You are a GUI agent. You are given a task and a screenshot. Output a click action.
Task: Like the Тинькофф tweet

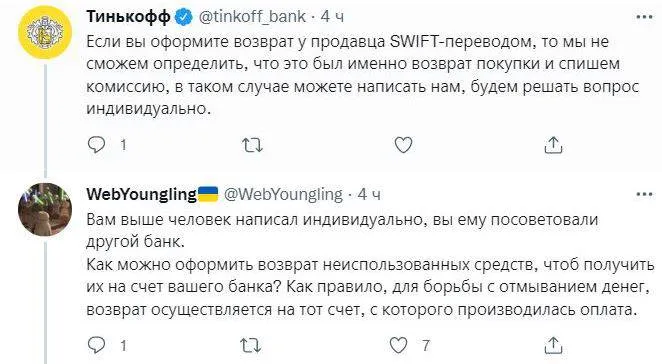403,145
